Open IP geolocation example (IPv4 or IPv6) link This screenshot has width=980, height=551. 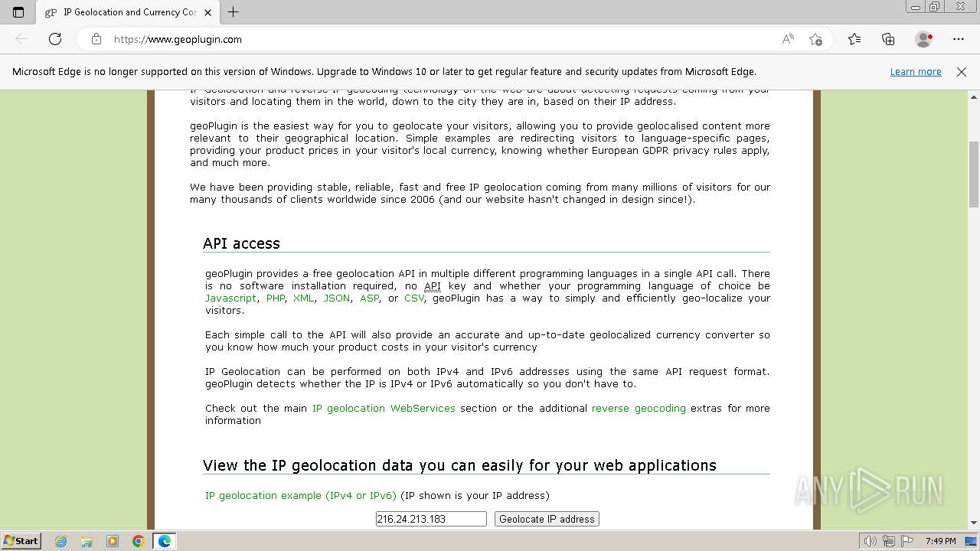[301, 496]
